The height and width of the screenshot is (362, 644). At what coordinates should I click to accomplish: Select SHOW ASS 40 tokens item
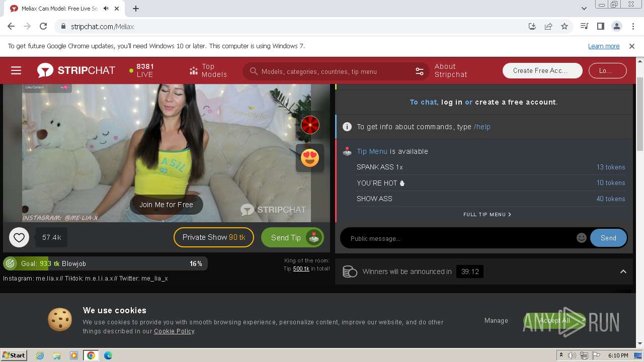coord(491,199)
